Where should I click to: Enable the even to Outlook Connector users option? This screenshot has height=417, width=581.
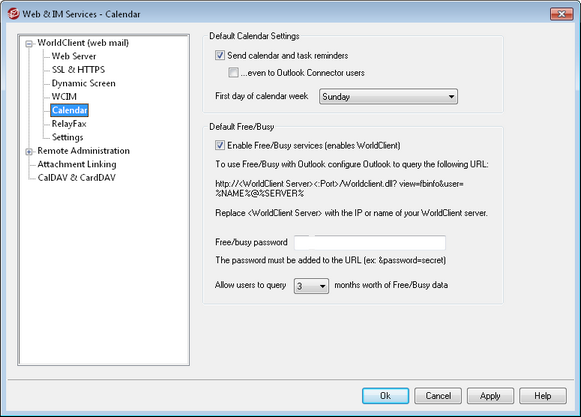coord(233,72)
